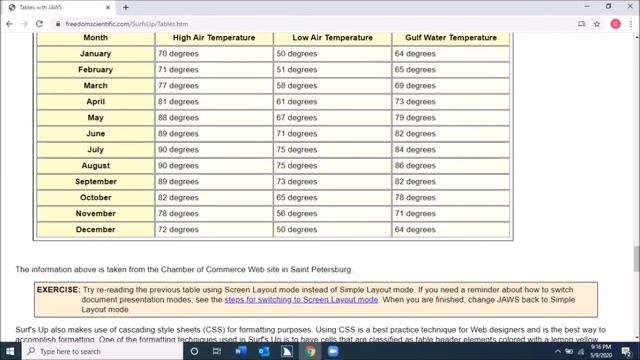Click April's 81 degrees high cell
This screenshot has width=640, height=360.
click(214, 101)
